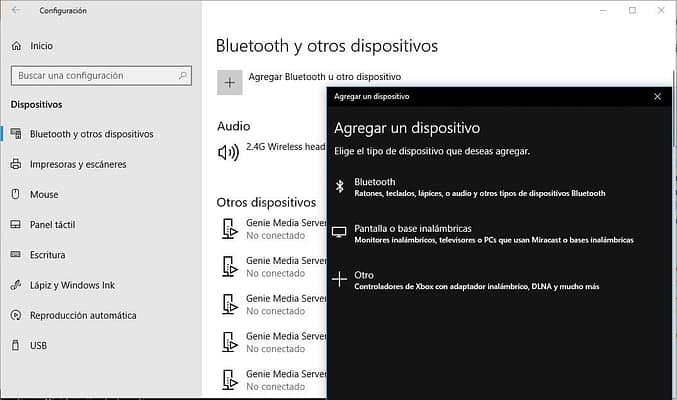Maximize the Configuración window
The width and height of the screenshot is (677, 400).
coord(632,10)
